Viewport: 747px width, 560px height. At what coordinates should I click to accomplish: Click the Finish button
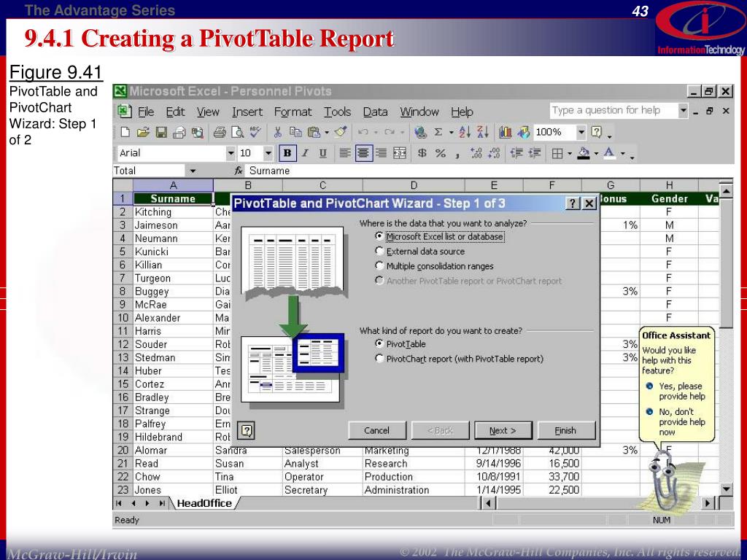tap(566, 430)
